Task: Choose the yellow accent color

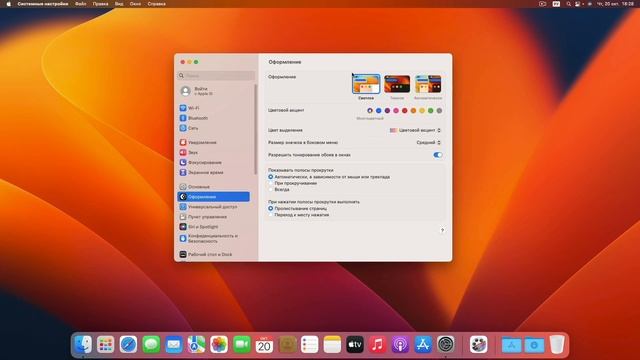Action: coord(422,111)
